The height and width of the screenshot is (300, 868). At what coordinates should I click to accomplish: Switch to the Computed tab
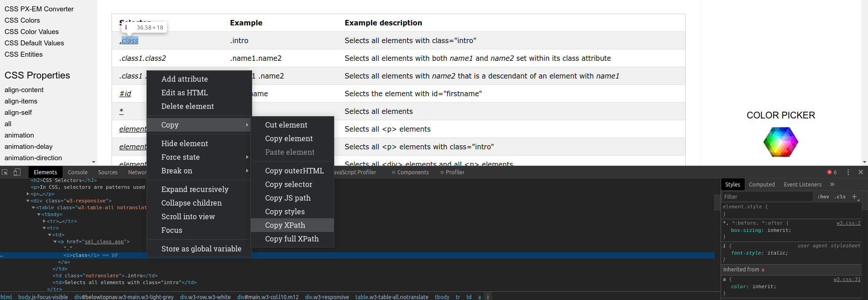coord(761,184)
